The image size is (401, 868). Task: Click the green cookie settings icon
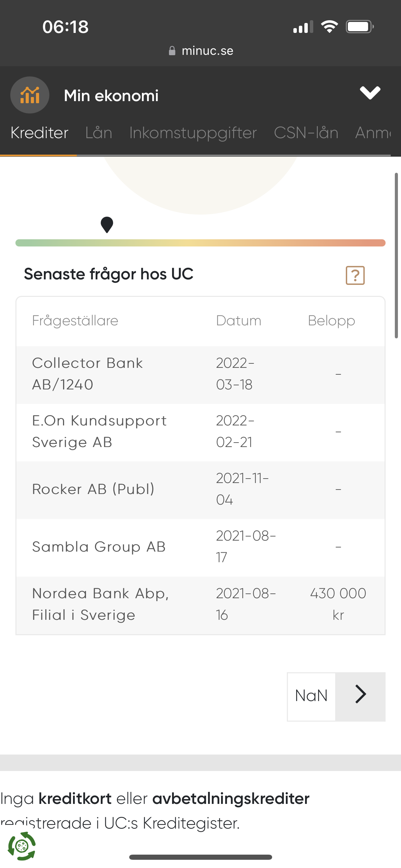[22, 846]
